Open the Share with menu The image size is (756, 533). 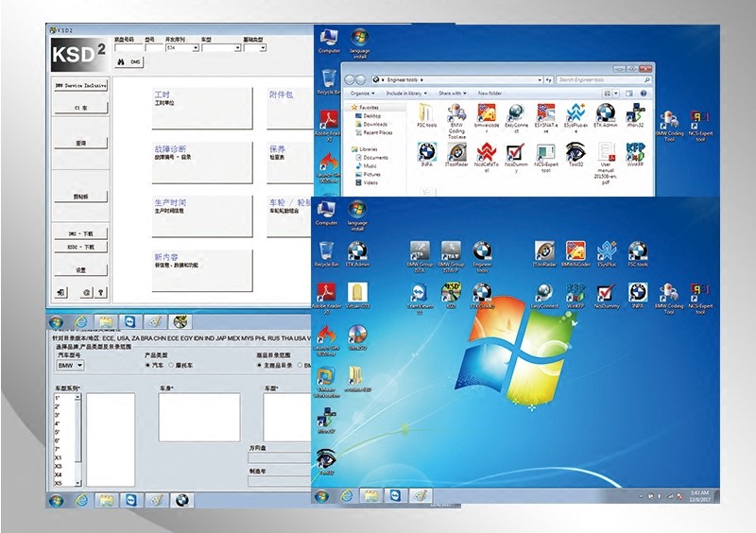453,94
